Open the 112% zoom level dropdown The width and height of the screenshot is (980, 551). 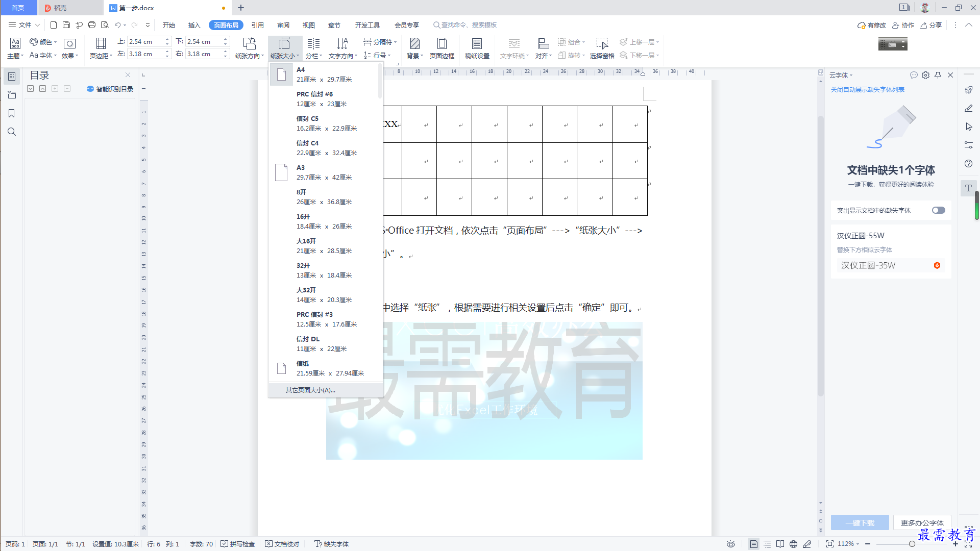click(848, 544)
